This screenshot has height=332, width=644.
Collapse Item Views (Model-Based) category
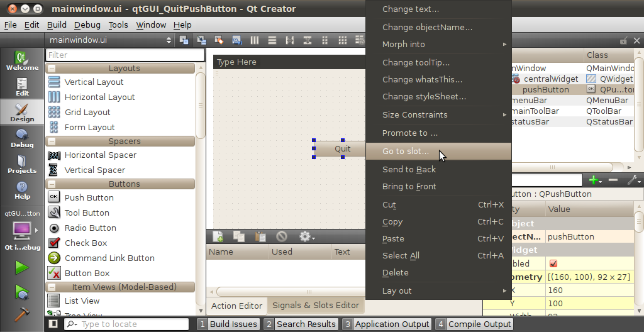pyautogui.click(x=52, y=287)
